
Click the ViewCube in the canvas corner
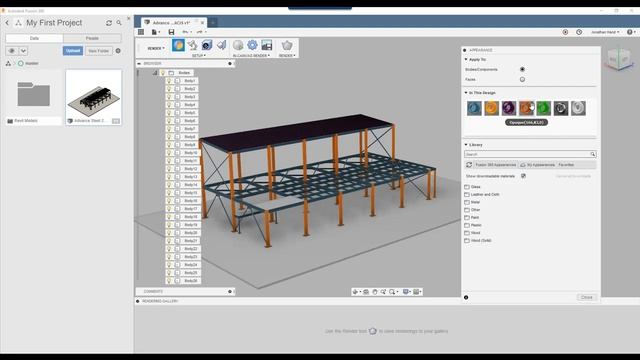pos(619,60)
